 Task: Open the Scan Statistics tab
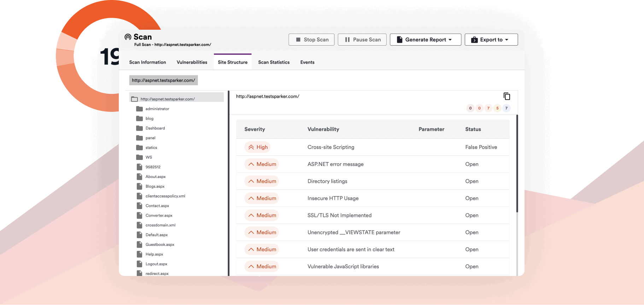274,62
